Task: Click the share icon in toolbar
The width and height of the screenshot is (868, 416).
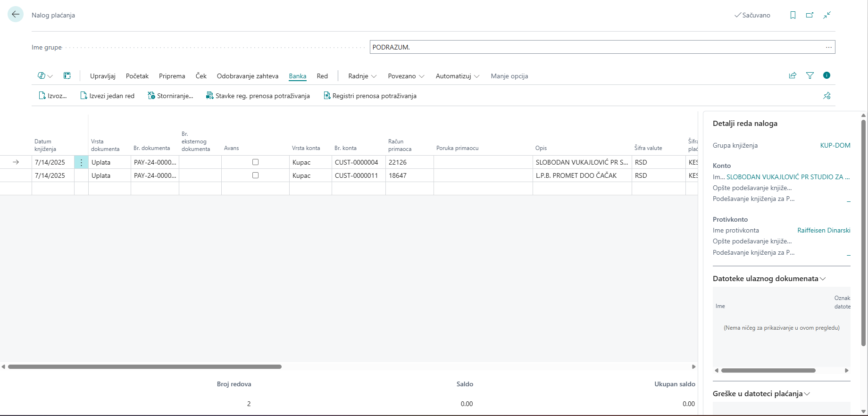Action: click(793, 75)
